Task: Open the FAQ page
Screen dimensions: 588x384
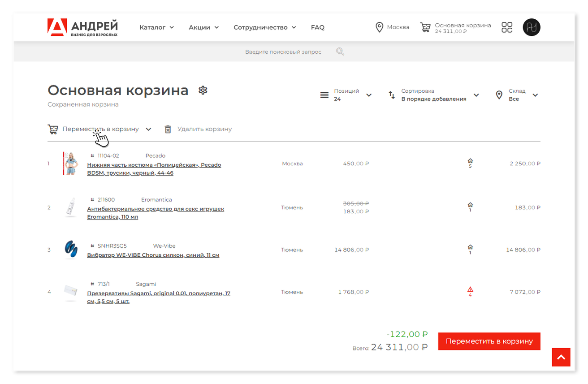Action: click(x=318, y=27)
